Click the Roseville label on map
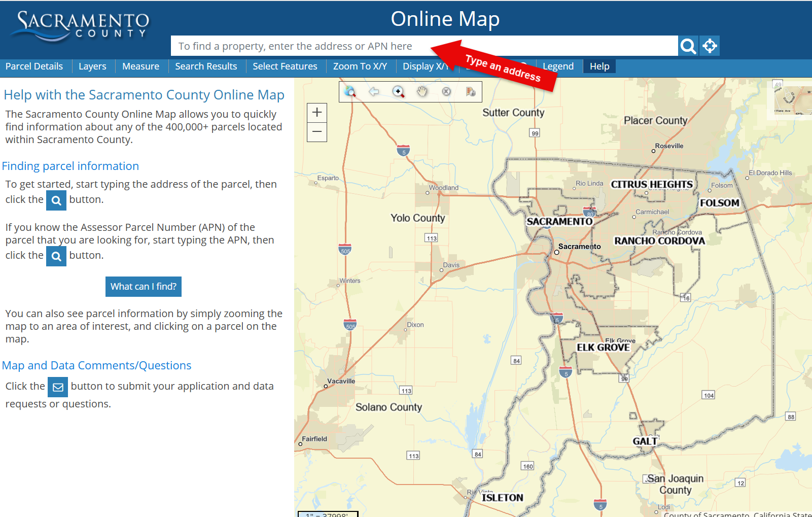This screenshot has width=812, height=517. [669, 146]
